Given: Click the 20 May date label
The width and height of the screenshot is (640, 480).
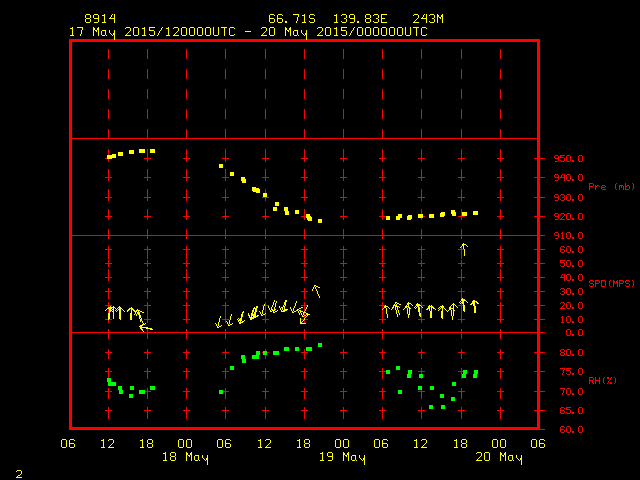Looking at the screenshot, I should coord(498,458).
